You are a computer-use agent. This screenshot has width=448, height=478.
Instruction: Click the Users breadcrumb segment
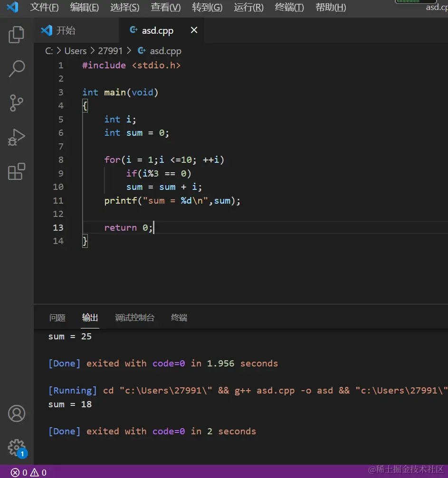click(76, 51)
